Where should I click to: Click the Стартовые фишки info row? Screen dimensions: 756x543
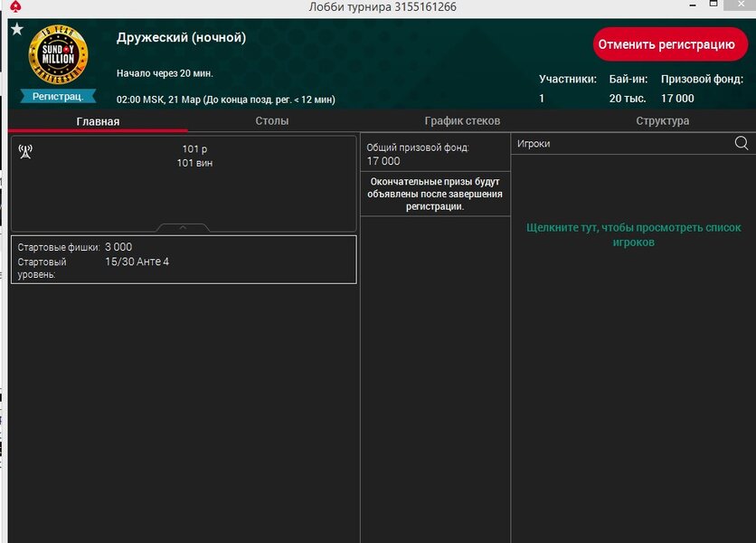(184, 247)
